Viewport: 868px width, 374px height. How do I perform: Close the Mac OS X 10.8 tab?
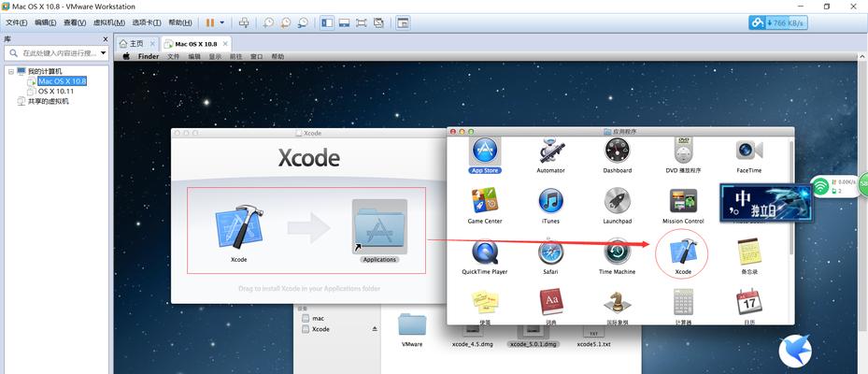tap(225, 44)
